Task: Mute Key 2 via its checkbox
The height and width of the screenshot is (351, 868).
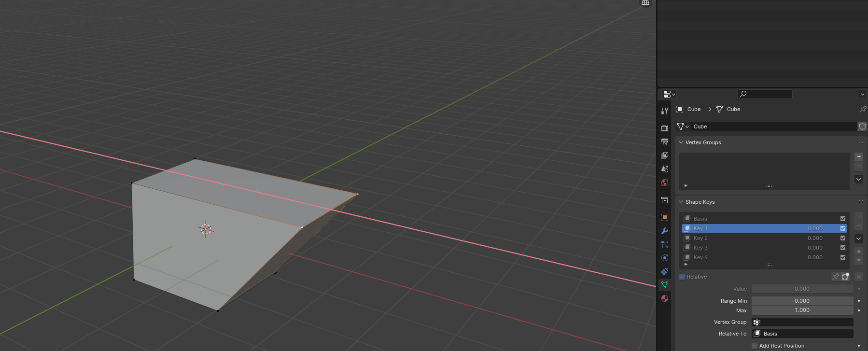Action: 843,238
